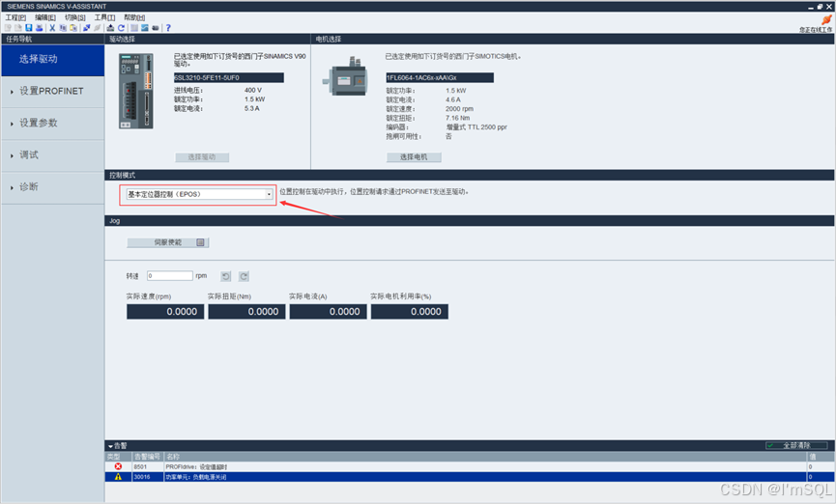Image resolution: width=836 pixels, height=504 pixels.
Task: Toggle the 伺服使能 servo enable button
Action: point(167,242)
